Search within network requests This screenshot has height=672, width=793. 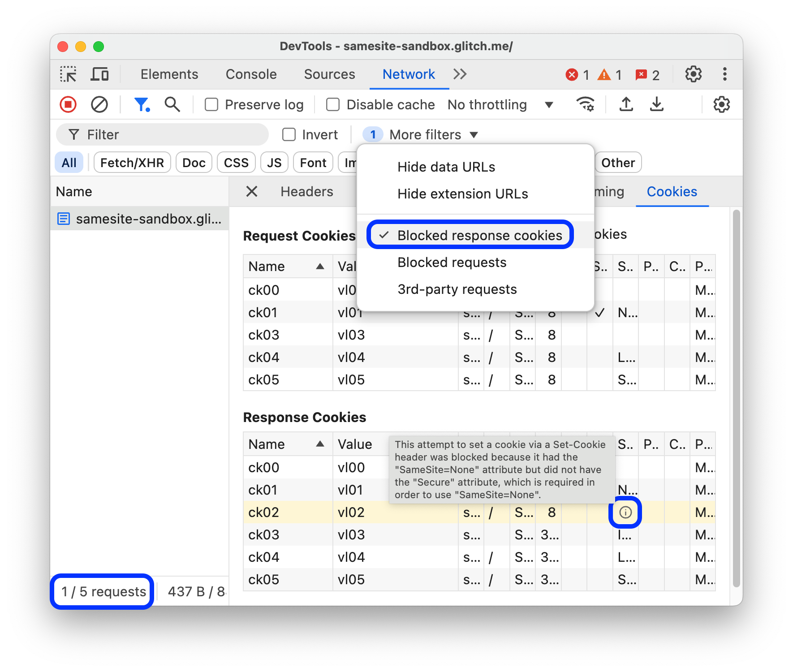(x=172, y=104)
